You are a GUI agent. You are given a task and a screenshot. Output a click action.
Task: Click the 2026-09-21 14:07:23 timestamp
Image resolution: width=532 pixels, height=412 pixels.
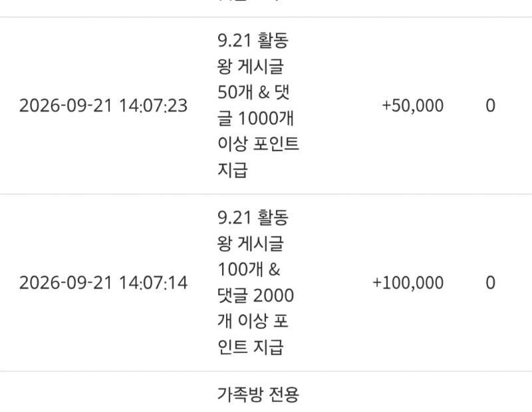click(103, 106)
